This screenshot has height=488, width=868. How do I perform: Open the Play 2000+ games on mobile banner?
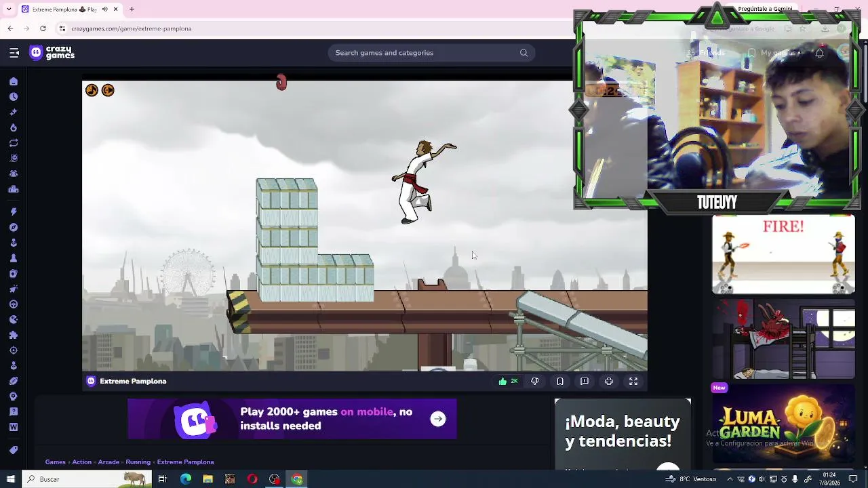[x=292, y=419]
